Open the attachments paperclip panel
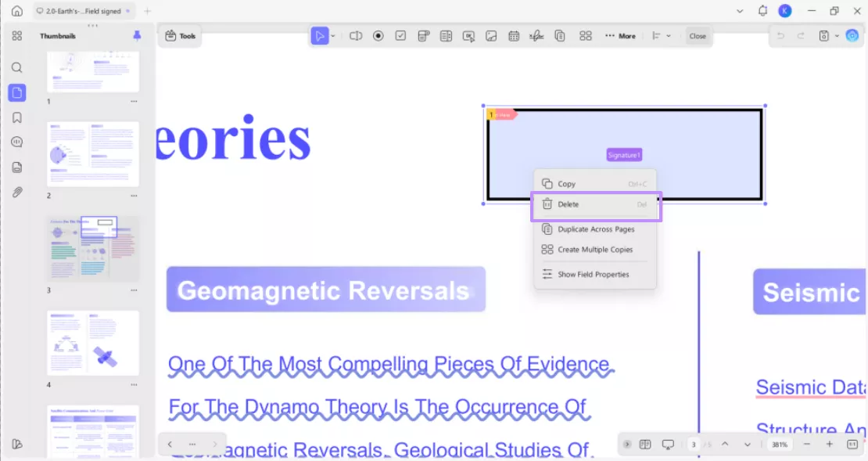Image resolution: width=868 pixels, height=461 pixels. 17,193
